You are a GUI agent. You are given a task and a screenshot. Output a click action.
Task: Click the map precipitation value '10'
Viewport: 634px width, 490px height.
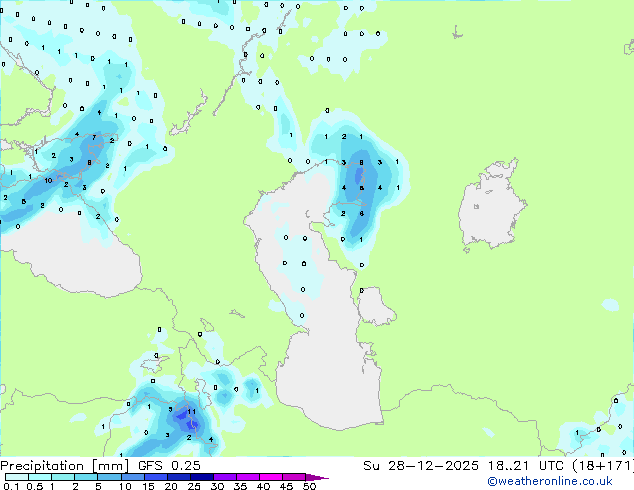tap(49, 180)
